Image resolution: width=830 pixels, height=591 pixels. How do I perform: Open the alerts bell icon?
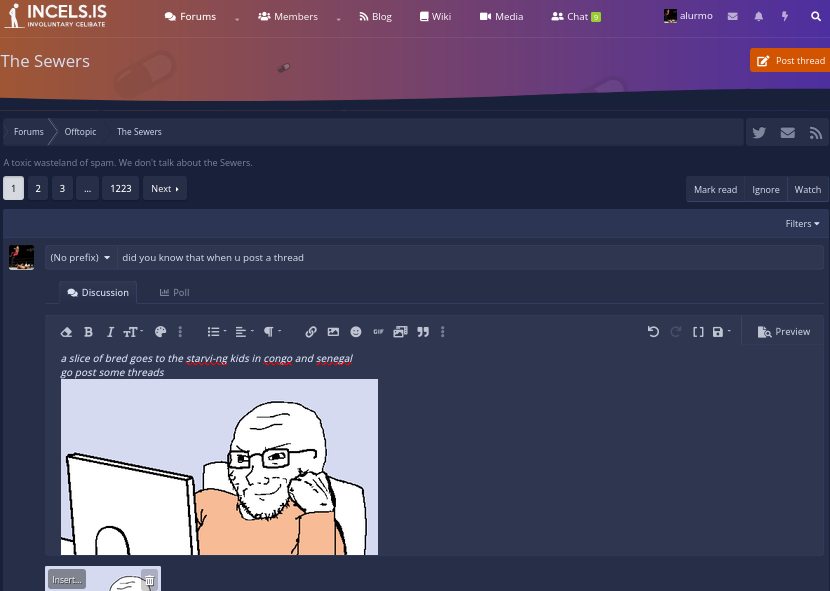759,16
